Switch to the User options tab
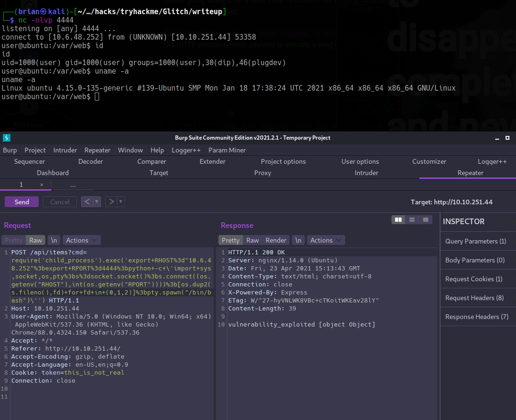This screenshot has width=516, height=420. (360, 161)
